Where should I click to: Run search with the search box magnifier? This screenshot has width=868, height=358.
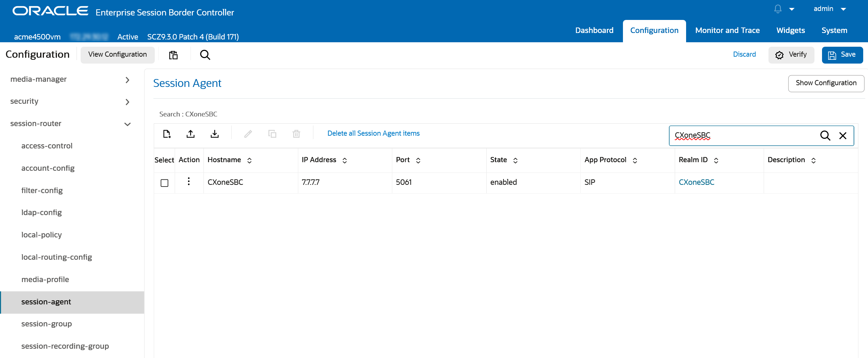[x=825, y=136]
